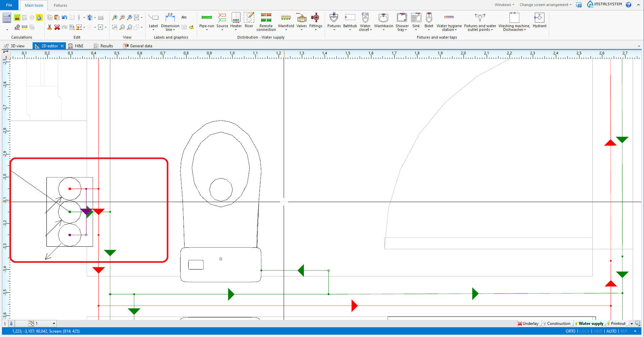The height and width of the screenshot is (337, 644).
Task: Click the red X delete icon
Action: point(57,27)
